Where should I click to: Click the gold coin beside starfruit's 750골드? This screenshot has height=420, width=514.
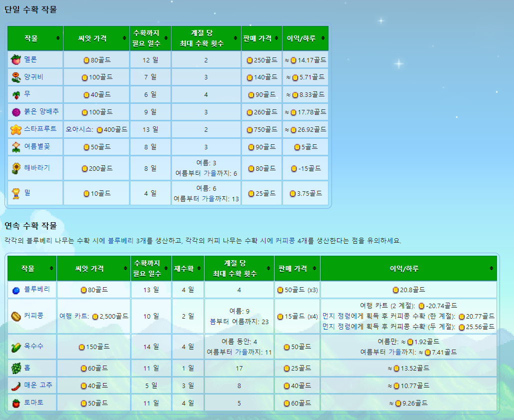click(249, 130)
